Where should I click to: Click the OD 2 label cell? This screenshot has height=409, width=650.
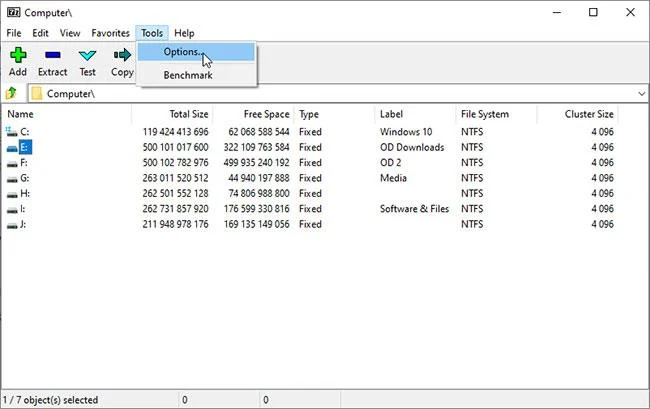coord(390,162)
